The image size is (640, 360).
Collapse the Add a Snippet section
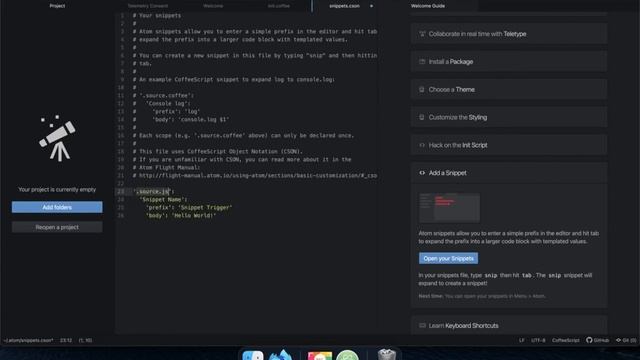tap(509, 173)
